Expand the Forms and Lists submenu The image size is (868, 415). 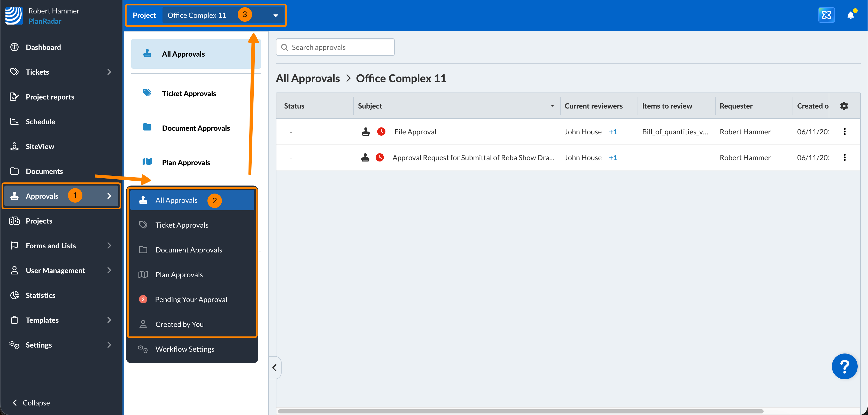[109, 245]
